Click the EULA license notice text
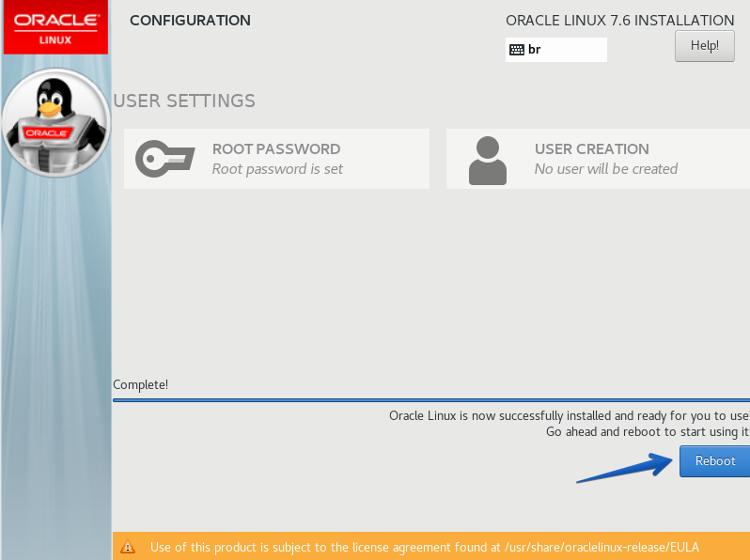 (424, 547)
